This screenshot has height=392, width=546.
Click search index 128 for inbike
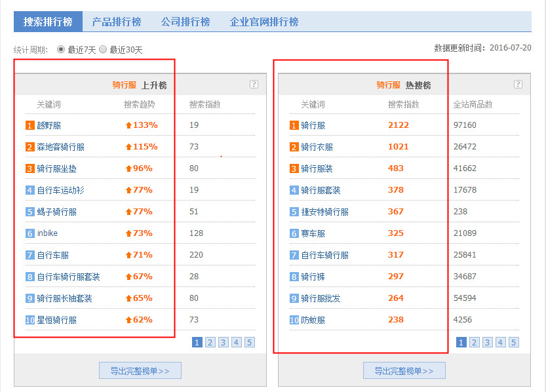[196, 233]
